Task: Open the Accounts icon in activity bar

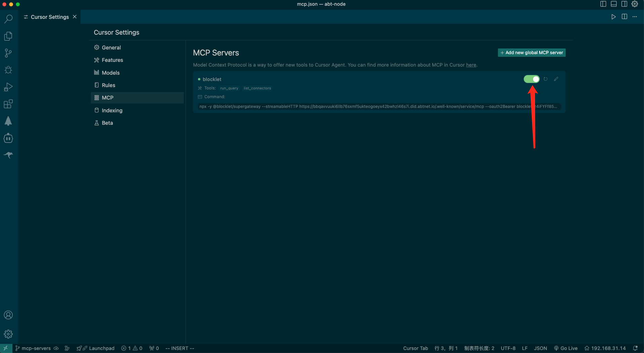Action: pos(8,315)
